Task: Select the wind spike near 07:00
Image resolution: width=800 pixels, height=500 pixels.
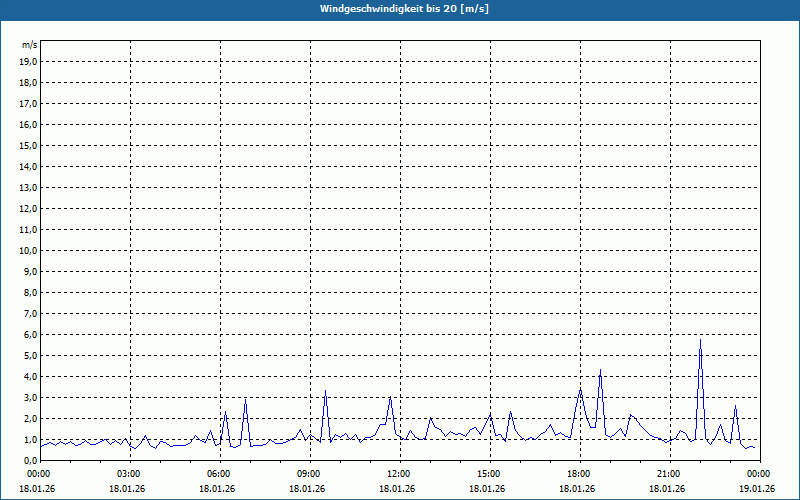Action: tap(245, 401)
